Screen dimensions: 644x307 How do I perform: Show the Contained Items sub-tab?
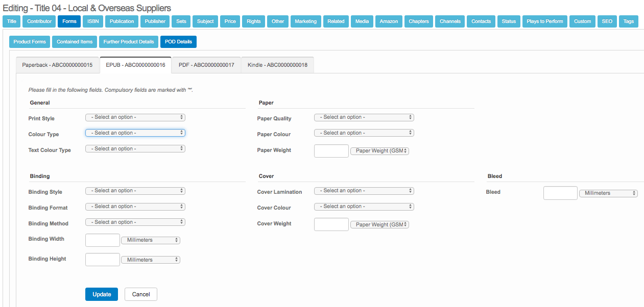coord(75,42)
